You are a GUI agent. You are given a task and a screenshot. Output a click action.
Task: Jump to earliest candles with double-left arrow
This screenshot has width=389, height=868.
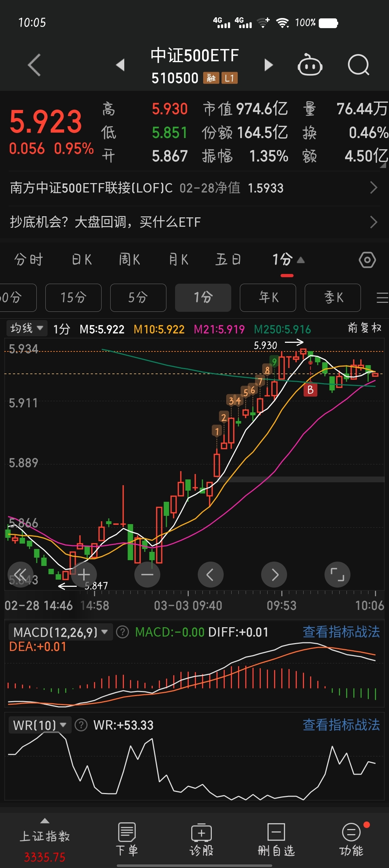click(21, 575)
